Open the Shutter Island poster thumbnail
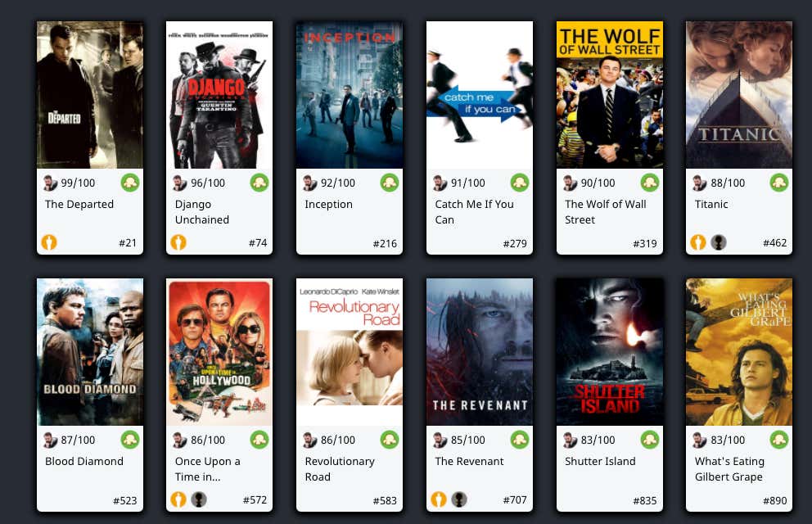The image size is (812, 524). tap(610, 352)
